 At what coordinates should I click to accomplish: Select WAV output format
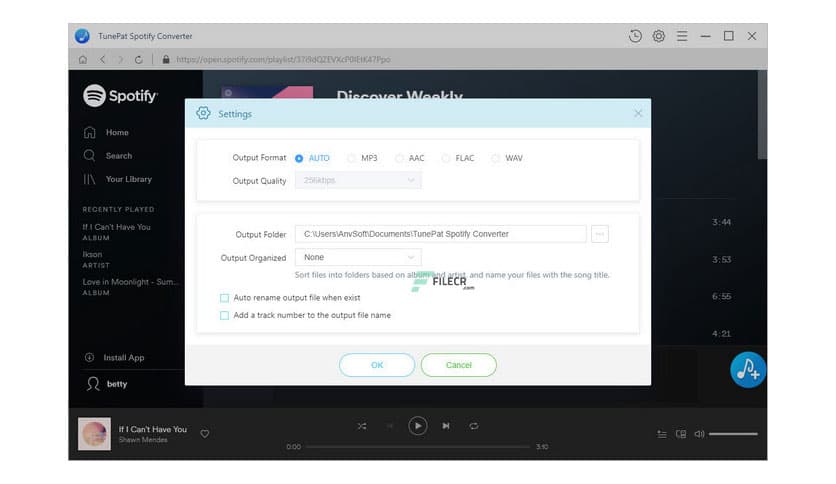[x=507, y=158]
